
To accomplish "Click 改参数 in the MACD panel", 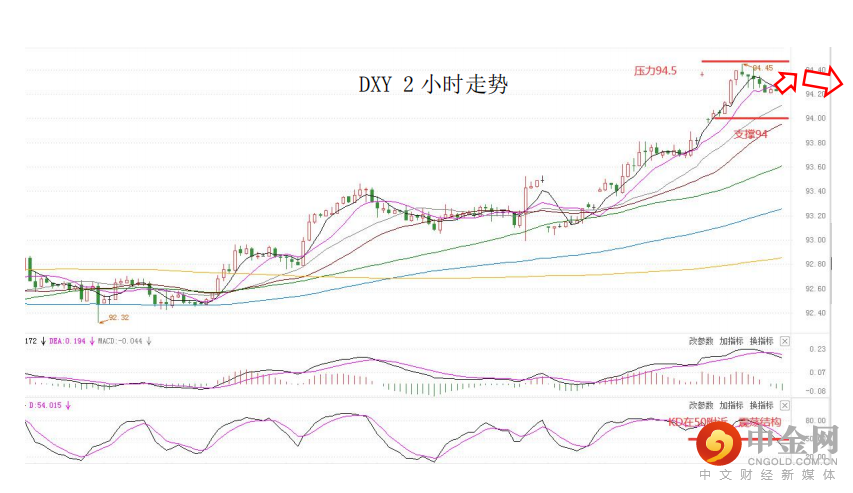I will (x=701, y=341).
